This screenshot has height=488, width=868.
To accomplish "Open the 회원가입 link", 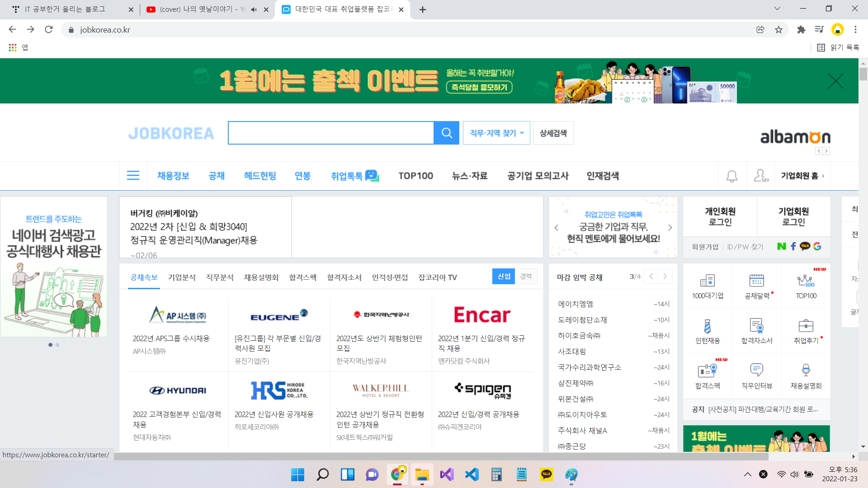I will point(705,247).
